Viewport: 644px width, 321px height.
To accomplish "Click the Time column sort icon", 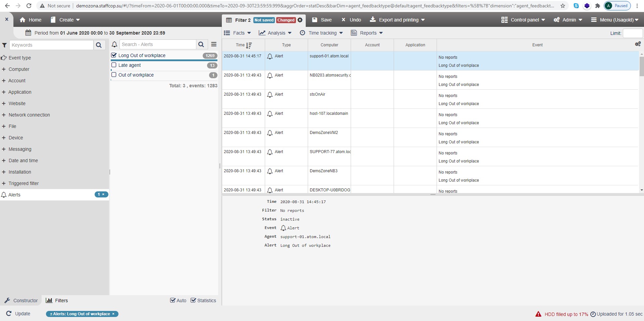I will pos(249,45).
